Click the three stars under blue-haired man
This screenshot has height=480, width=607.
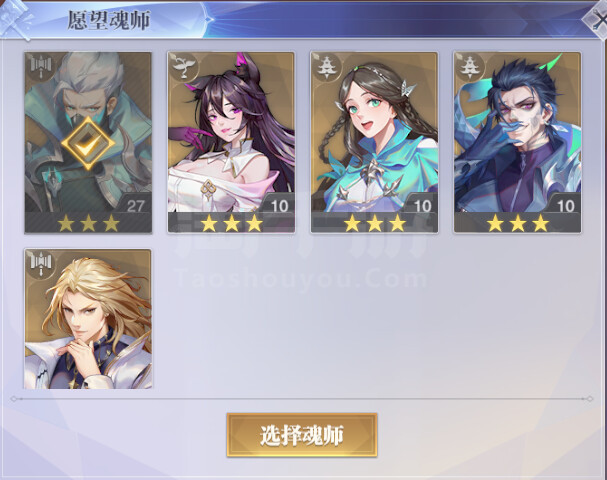(x=518, y=223)
